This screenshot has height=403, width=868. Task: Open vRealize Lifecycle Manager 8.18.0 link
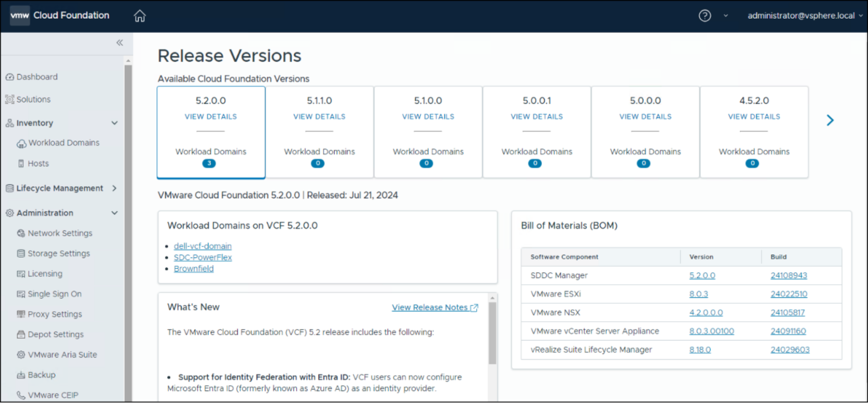(x=700, y=350)
